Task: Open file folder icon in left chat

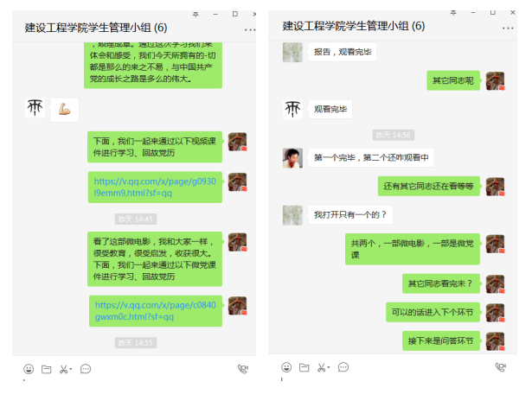Action: 47,369
